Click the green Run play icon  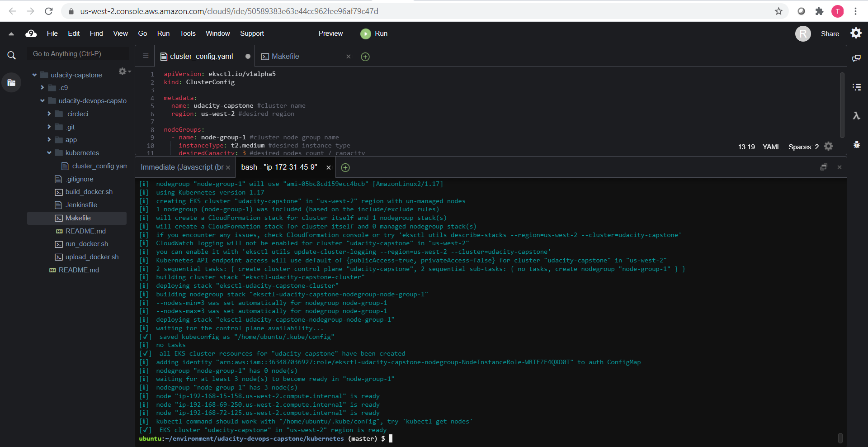(365, 33)
